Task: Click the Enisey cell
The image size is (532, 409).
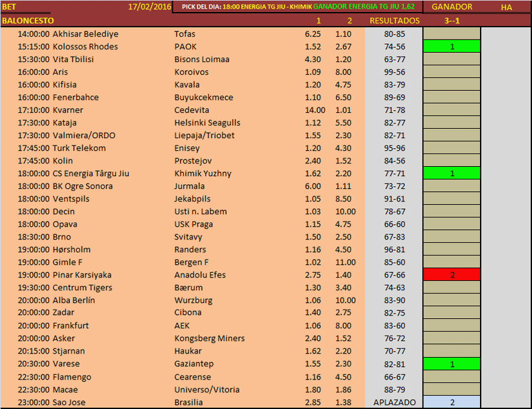Action: pos(187,148)
